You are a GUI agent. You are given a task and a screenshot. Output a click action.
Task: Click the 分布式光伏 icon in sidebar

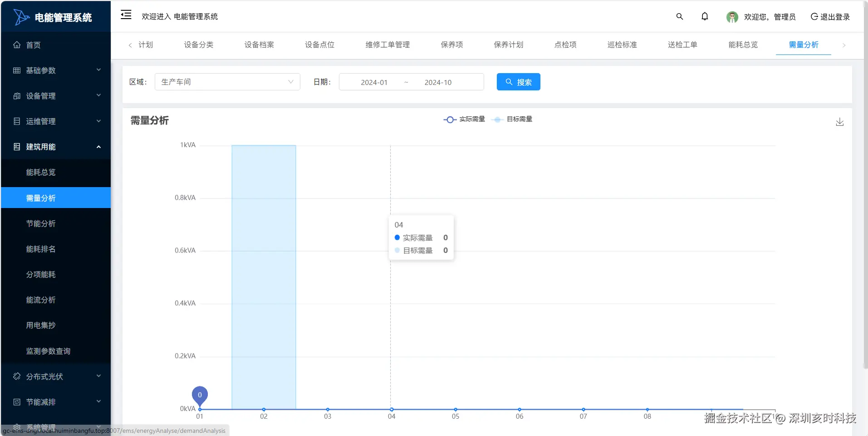(x=17, y=377)
